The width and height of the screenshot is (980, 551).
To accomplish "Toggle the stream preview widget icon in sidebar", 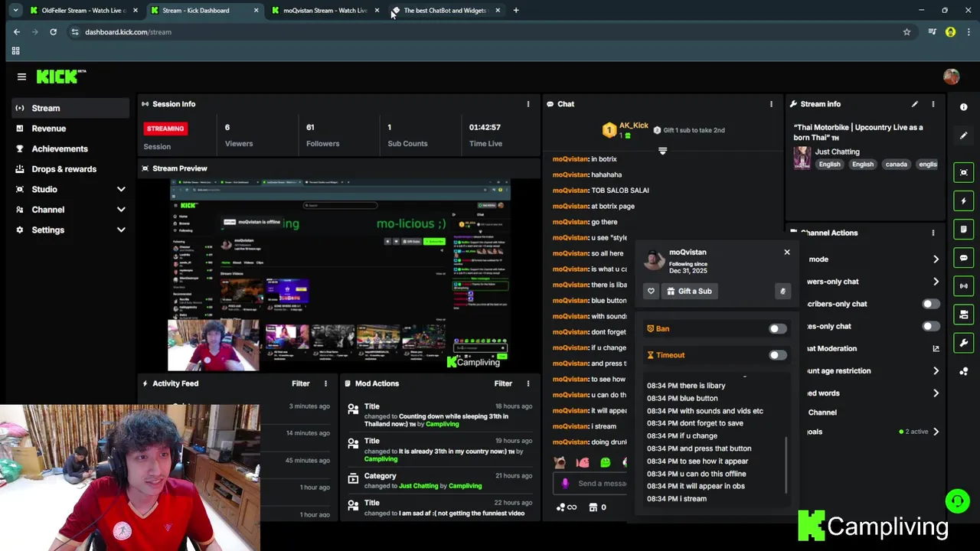I will point(964,172).
